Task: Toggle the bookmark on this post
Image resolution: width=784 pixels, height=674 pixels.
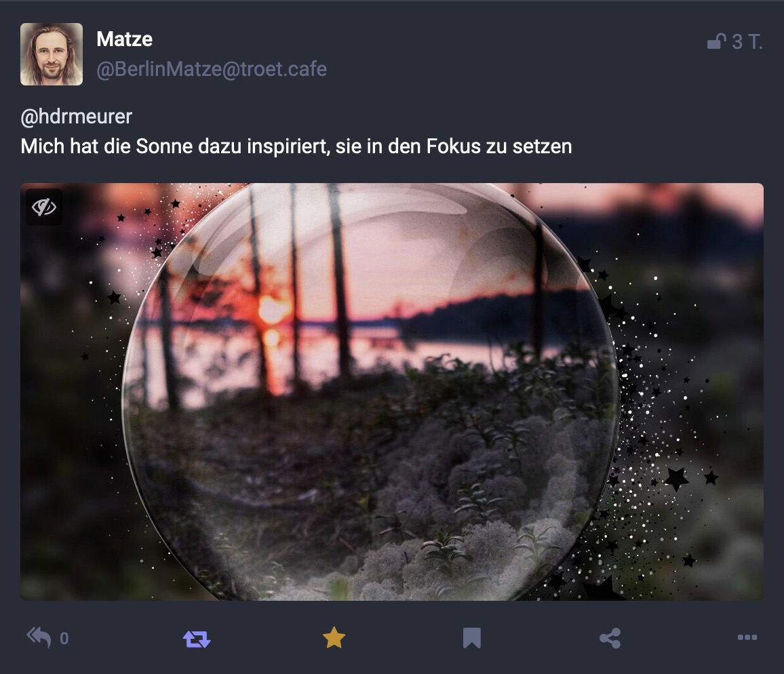Action: [471, 638]
